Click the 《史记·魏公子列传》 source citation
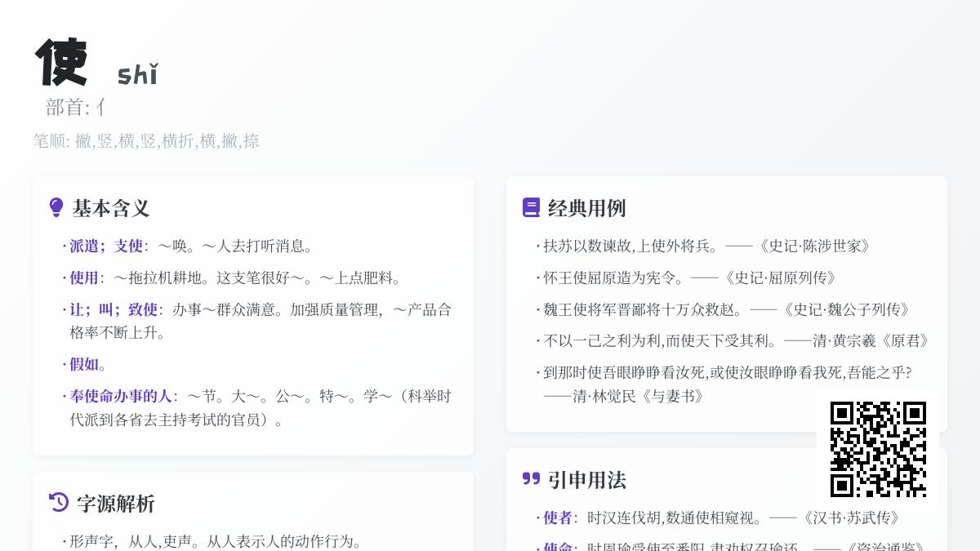The width and height of the screenshot is (980, 551). pos(845,309)
